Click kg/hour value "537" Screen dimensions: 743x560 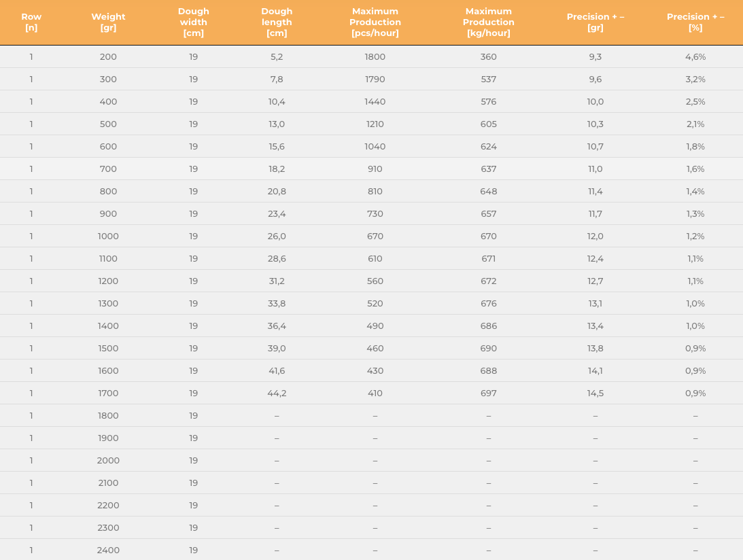coord(489,79)
